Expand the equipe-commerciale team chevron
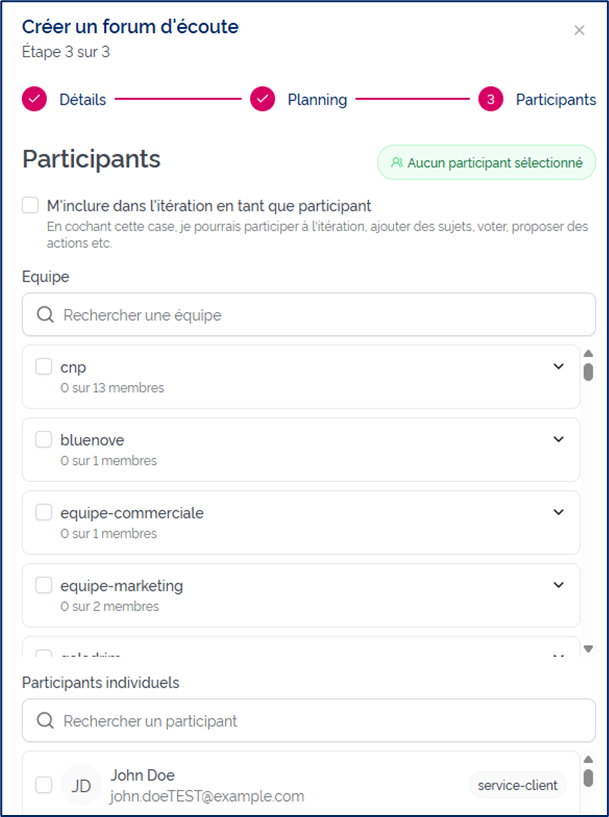Viewport: 609px width, 817px height. (x=558, y=513)
